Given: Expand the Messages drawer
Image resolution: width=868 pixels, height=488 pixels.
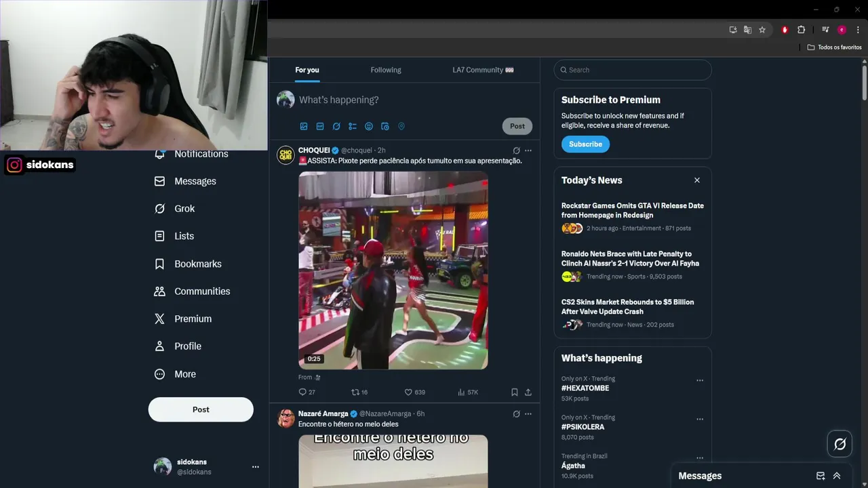Looking at the screenshot, I should pyautogui.click(x=837, y=476).
